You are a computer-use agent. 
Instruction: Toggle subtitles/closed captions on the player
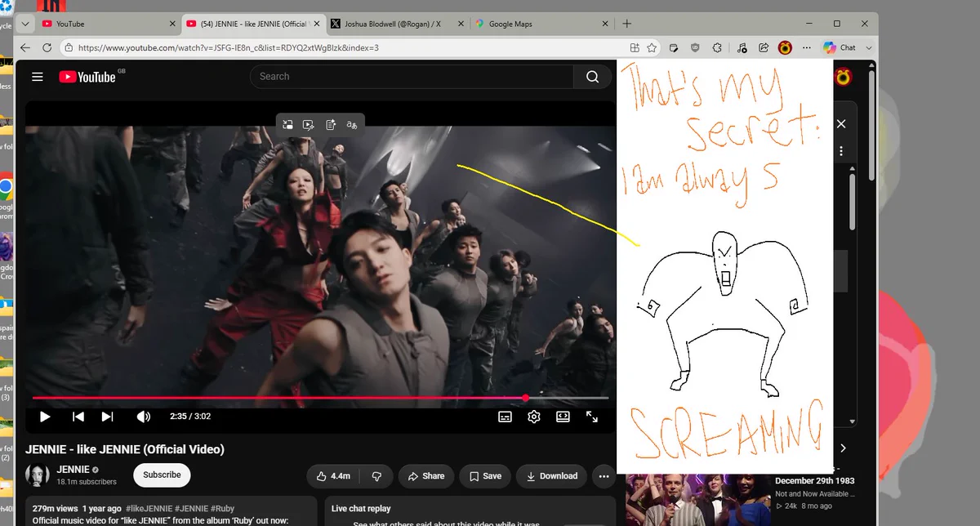(506, 417)
